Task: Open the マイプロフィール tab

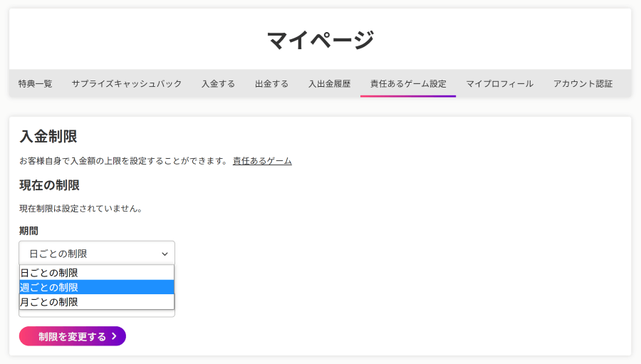Action: [499, 84]
